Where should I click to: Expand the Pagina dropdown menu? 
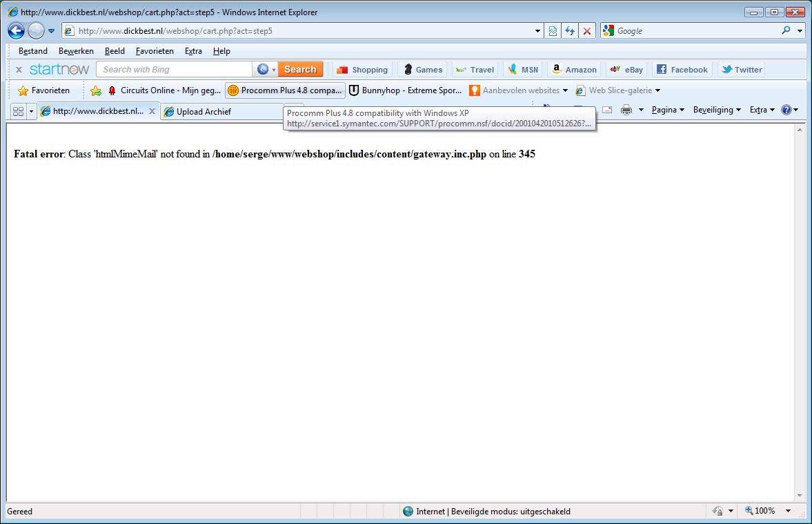tap(667, 110)
